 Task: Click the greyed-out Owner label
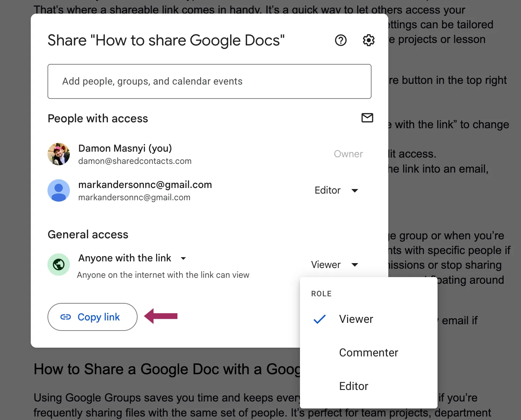pyautogui.click(x=348, y=154)
